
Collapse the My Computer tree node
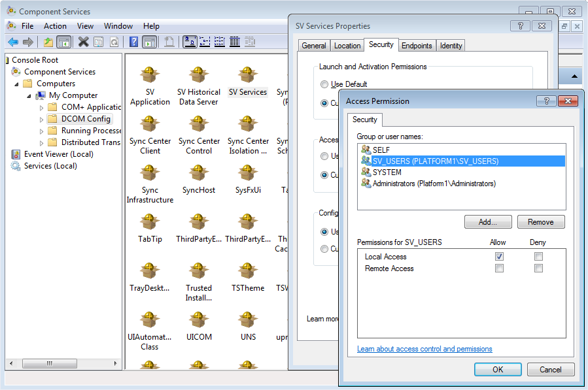click(29, 95)
